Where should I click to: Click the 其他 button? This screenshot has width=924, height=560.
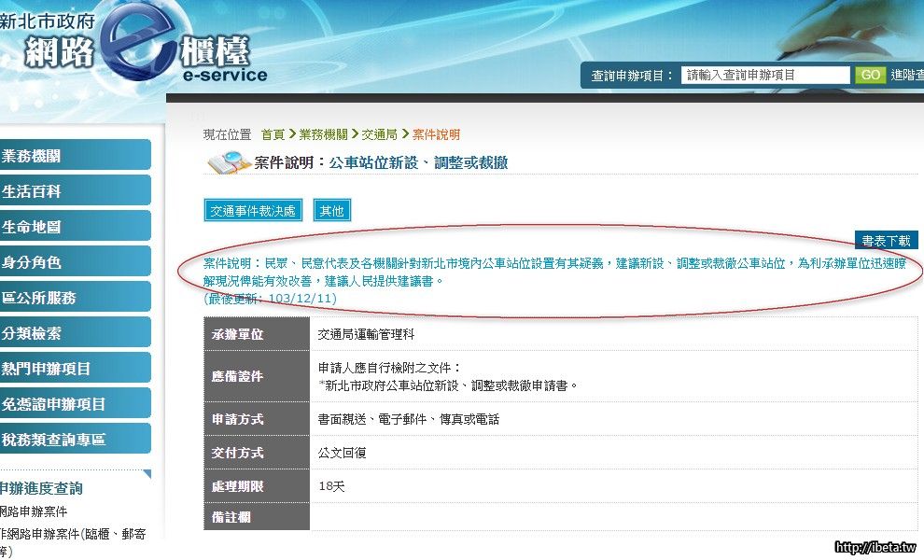tap(332, 211)
